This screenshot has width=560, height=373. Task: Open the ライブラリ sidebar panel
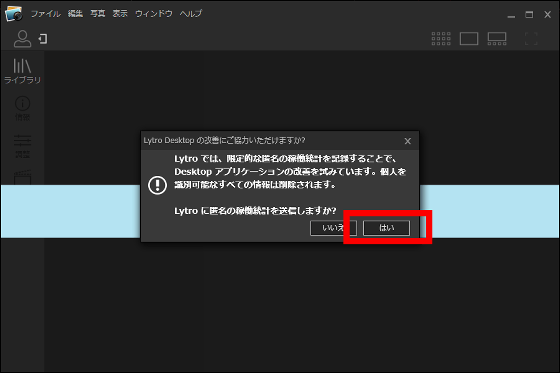(22, 71)
